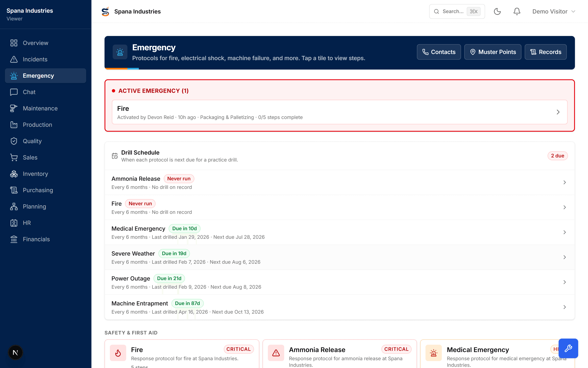
Task: Expand Machine Entrapment drill row chevron
Action: point(565,307)
